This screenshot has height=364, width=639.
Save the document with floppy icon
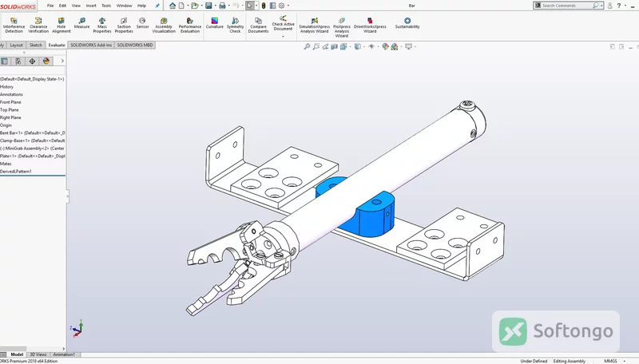pyautogui.click(x=208, y=6)
